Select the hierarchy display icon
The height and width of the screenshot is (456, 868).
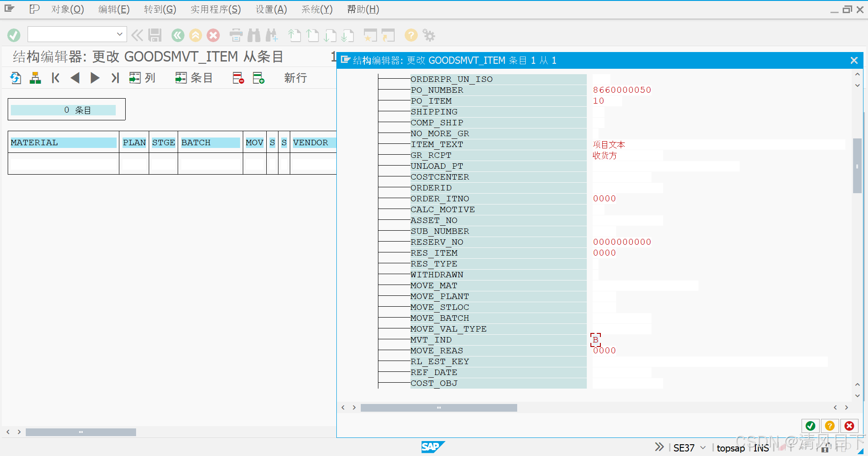coord(35,78)
